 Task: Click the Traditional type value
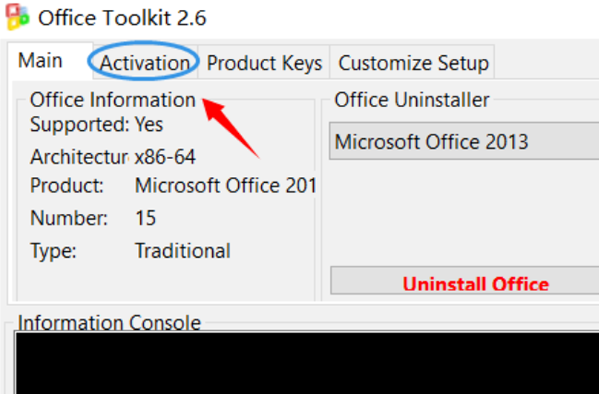tap(183, 251)
